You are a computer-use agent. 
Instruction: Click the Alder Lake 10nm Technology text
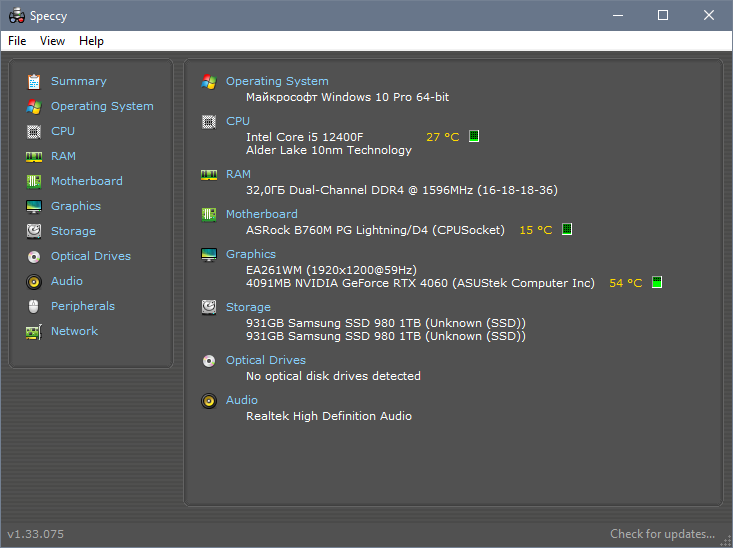pos(329,150)
